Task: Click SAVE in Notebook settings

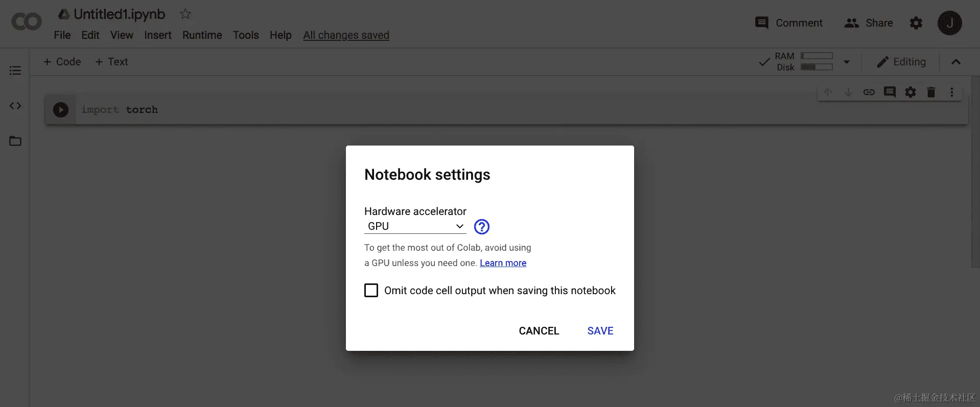Action: coord(600,331)
